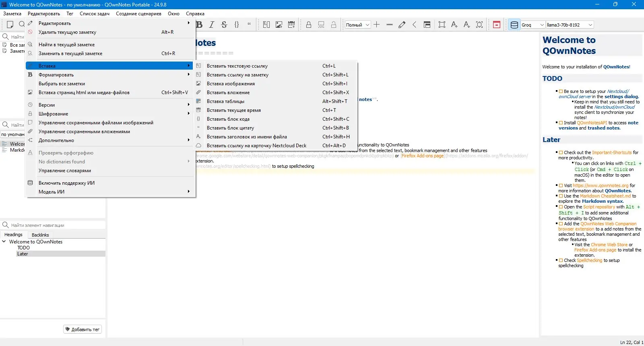Insert a block quote via the toolbar icon
Screen dimensions: 644x346
[249, 25]
